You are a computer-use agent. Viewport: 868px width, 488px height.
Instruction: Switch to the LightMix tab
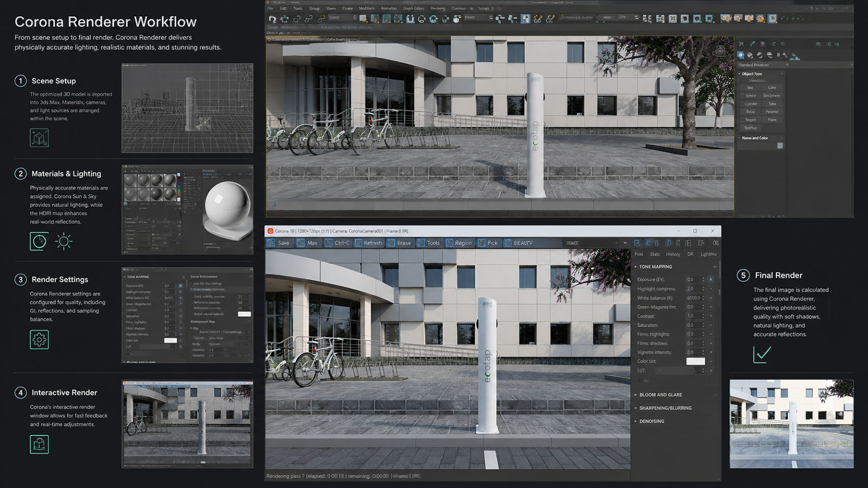[709, 254]
